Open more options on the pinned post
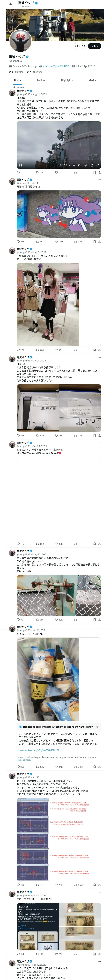Viewport: 110px width, 980px height. click(x=99, y=91)
